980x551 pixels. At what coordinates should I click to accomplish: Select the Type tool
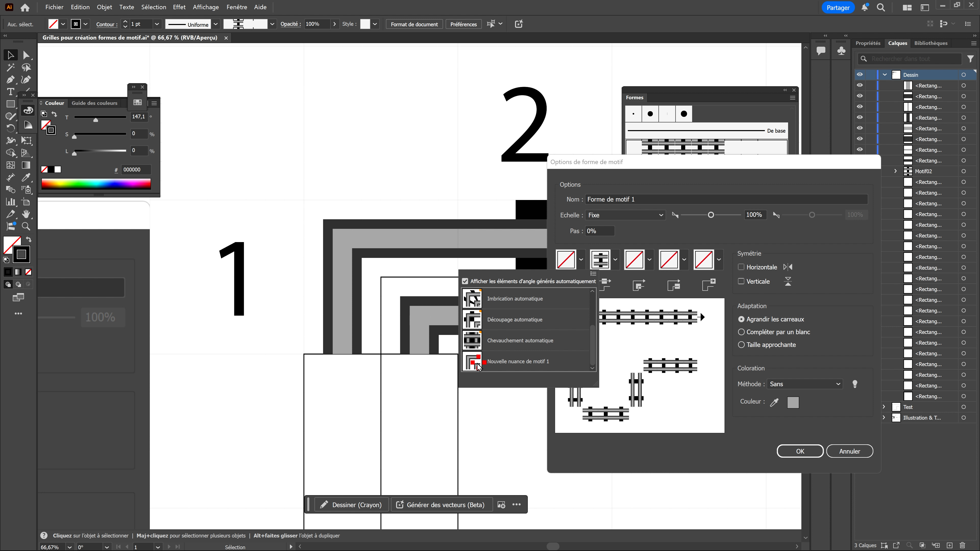10,92
